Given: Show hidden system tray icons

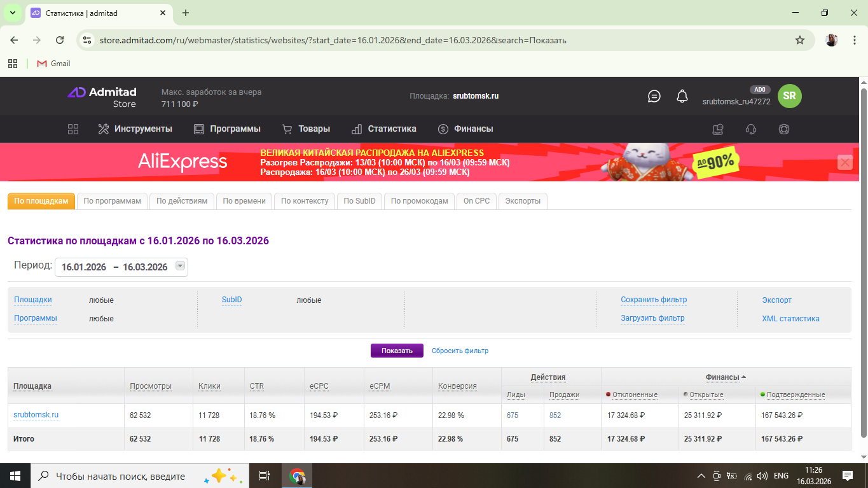Looking at the screenshot, I should [x=701, y=475].
